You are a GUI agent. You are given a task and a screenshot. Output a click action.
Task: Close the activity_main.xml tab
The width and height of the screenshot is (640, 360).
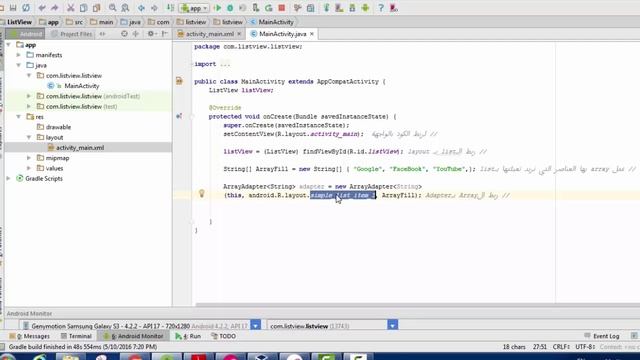coord(239,34)
